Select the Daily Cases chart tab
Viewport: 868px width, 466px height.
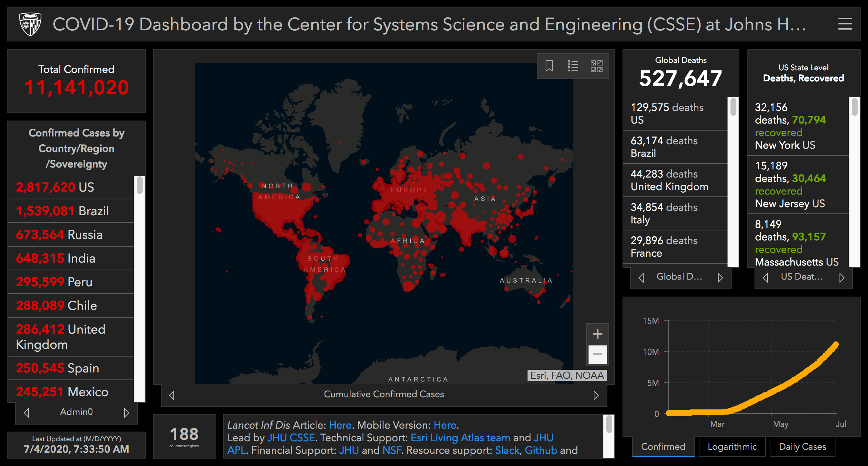pos(802,447)
